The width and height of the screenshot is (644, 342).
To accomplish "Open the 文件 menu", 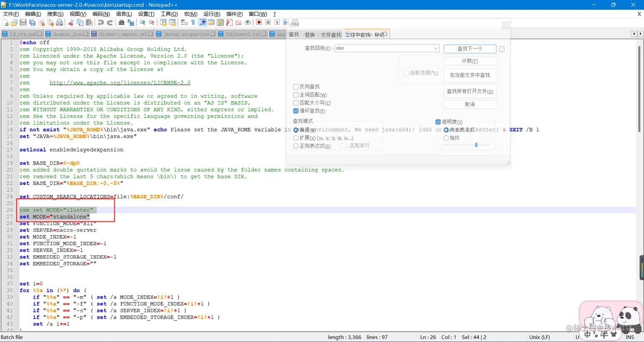I will tap(11, 14).
